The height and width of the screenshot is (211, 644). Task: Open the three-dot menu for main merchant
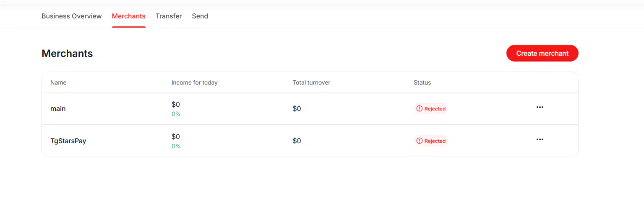540,108
